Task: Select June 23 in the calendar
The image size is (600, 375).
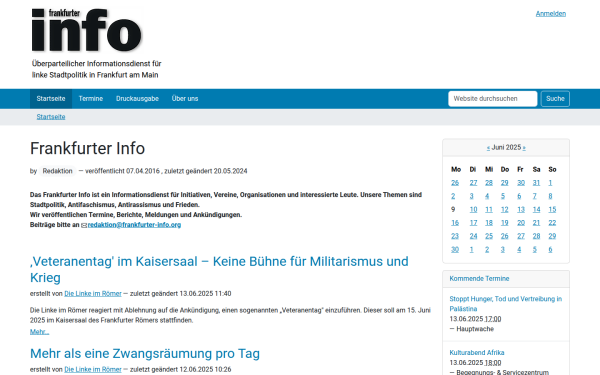Action: (x=455, y=236)
